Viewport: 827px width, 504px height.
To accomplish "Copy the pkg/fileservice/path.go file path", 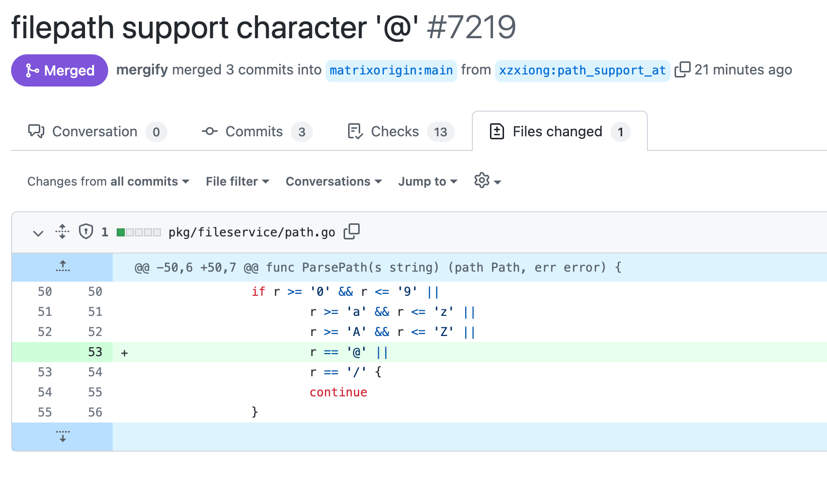I will click(x=351, y=231).
